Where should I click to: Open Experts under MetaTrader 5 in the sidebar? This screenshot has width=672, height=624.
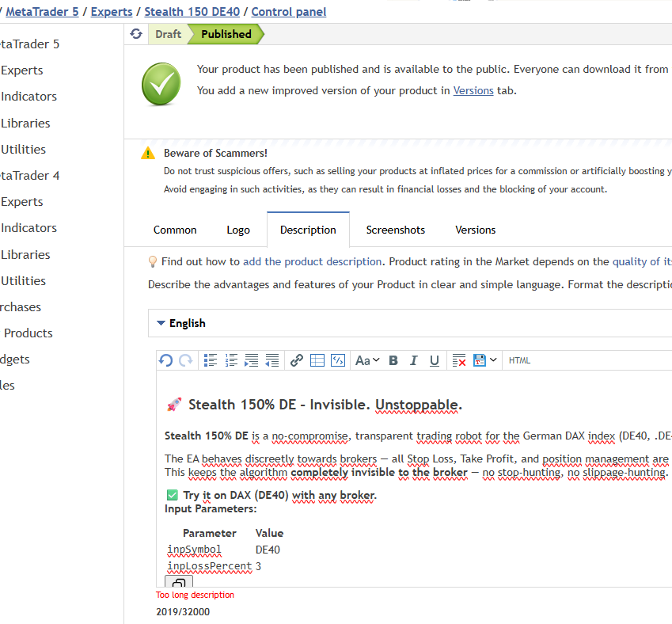click(x=22, y=70)
